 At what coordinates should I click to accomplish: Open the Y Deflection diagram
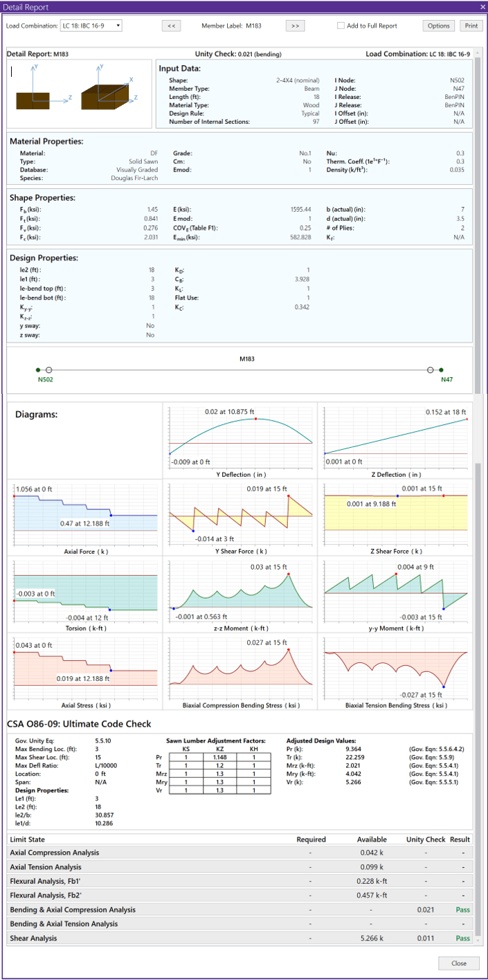tap(240, 440)
